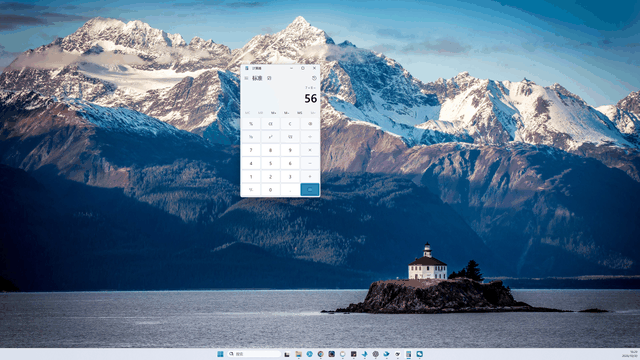This screenshot has height=360, width=640.
Task: Click digit 2 on Calculator keypad
Action: (x=270, y=176)
